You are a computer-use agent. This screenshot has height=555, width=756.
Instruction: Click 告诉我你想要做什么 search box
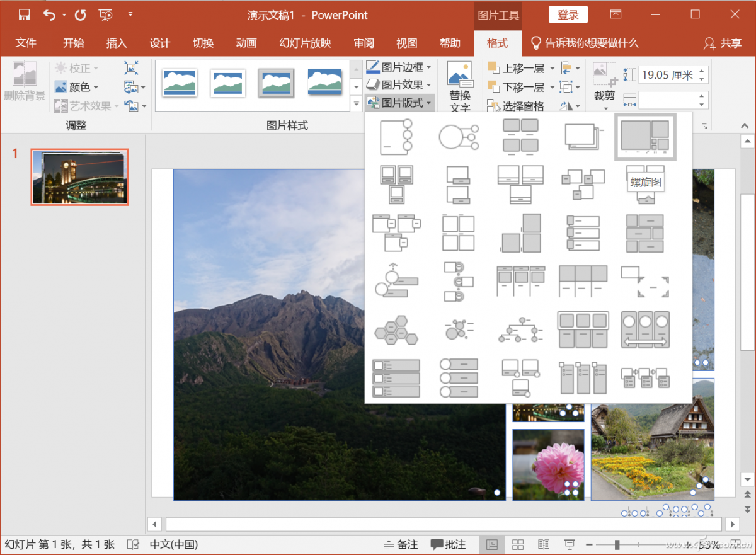point(585,43)
